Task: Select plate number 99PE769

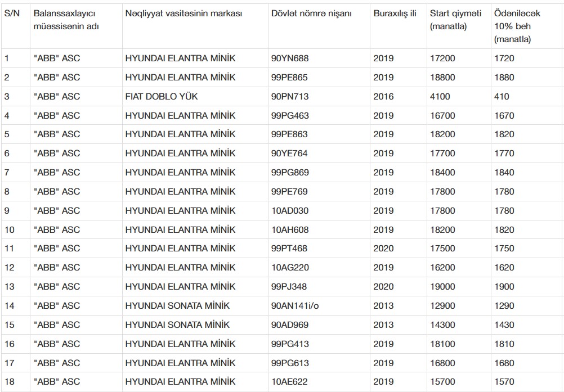Action: (x=289, y=191)
